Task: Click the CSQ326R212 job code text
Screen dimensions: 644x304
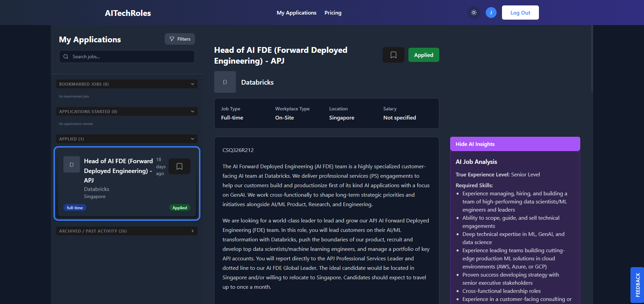Action: [x=238, y=150]
